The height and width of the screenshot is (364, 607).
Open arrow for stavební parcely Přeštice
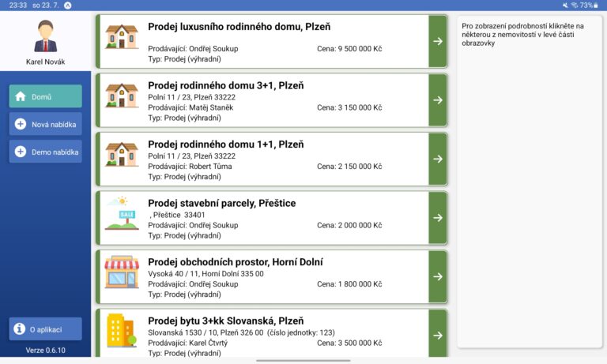click(438, 218)
